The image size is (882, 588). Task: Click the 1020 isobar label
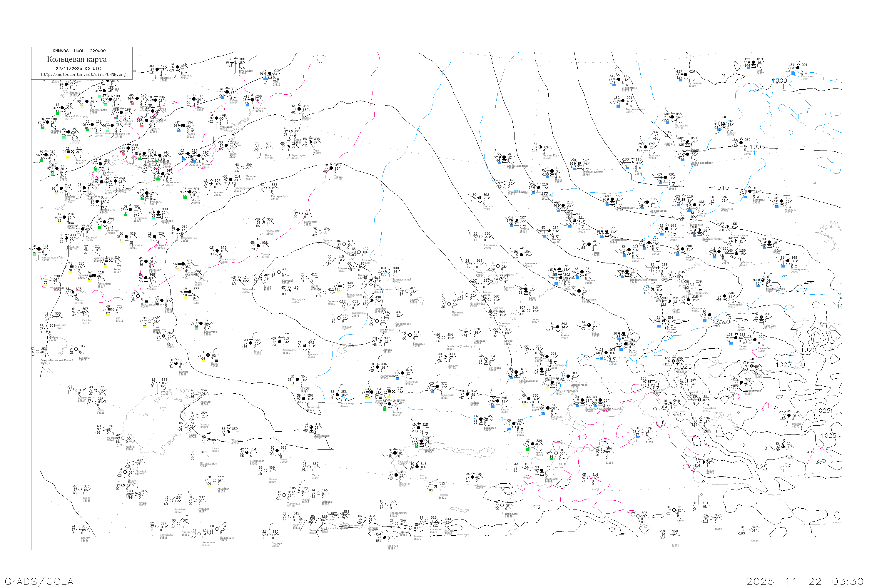point(808,350)
